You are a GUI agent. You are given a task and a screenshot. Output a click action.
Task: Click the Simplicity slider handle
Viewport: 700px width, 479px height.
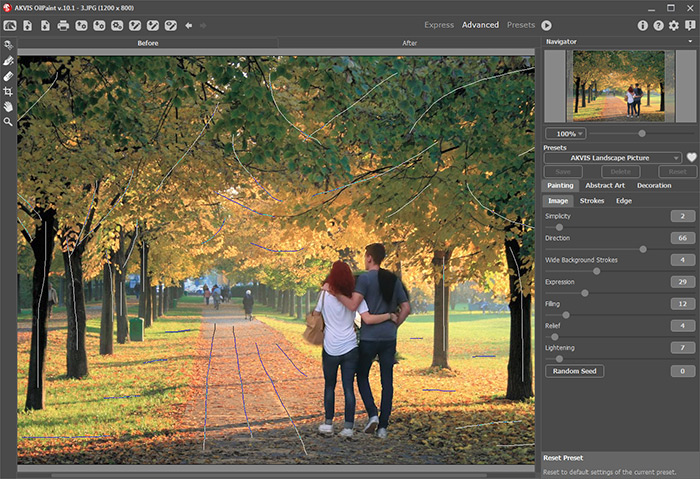point(559,227)
